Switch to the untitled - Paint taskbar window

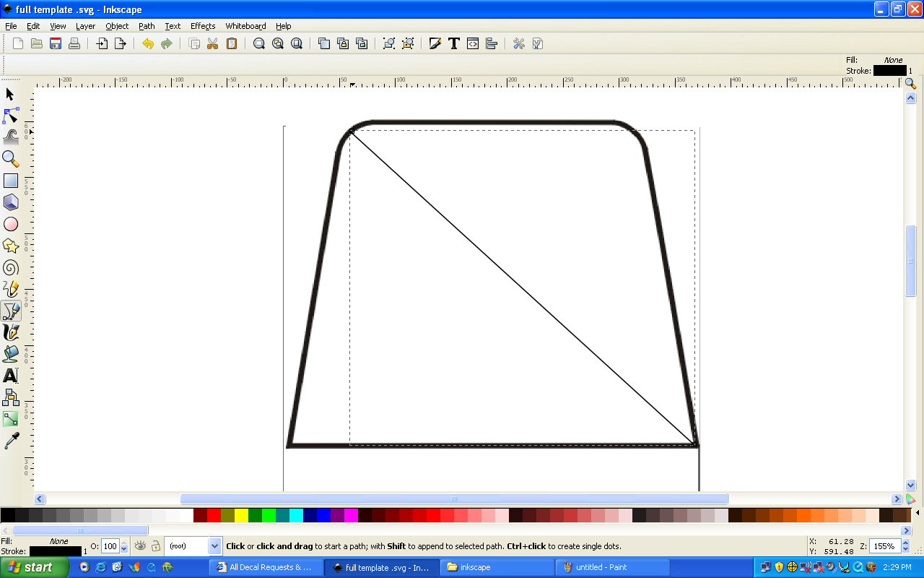click(612, 567)
